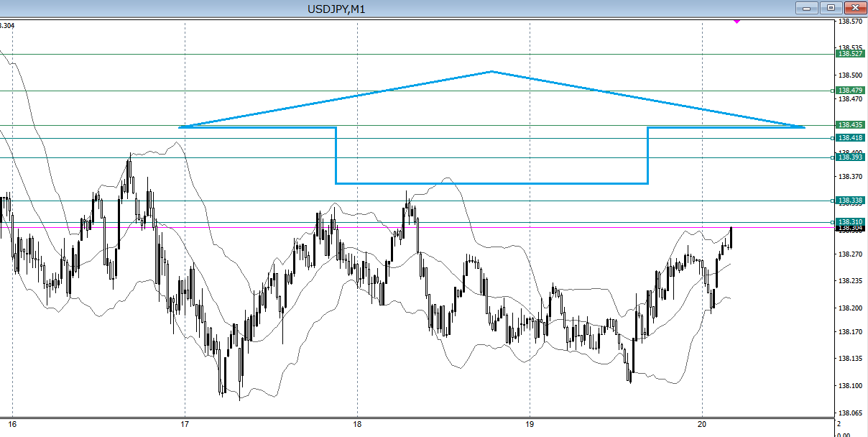This screenshot has height=437, width=868.
Task: Select the 138.310 price level label
Action: click(x=850, y=221)
